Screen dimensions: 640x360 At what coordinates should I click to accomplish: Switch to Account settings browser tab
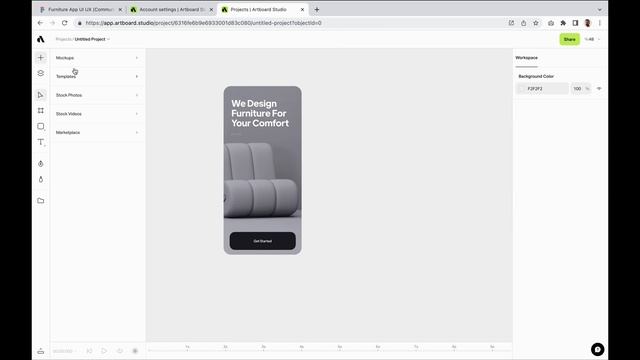[172, 9]
